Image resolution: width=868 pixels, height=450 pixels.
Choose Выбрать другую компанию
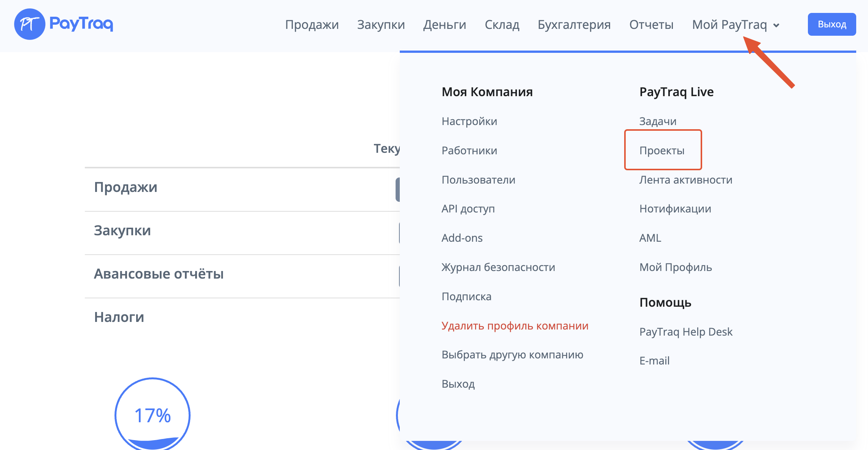(512, 355)
